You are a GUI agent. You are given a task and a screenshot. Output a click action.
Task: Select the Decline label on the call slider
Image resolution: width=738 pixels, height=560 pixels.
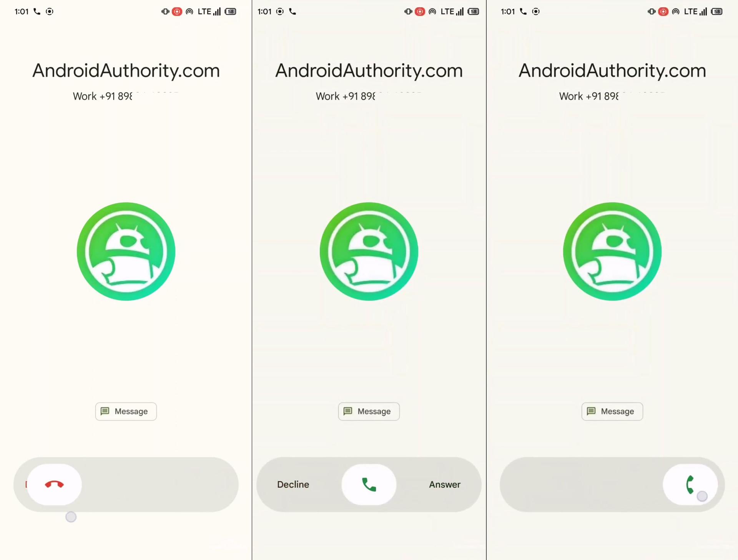(293, 484)
